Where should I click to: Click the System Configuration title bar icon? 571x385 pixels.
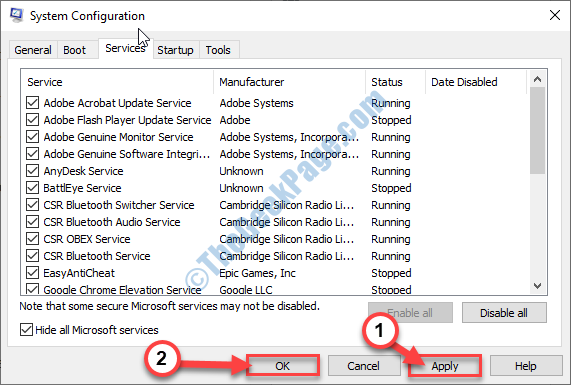(16, 15)
